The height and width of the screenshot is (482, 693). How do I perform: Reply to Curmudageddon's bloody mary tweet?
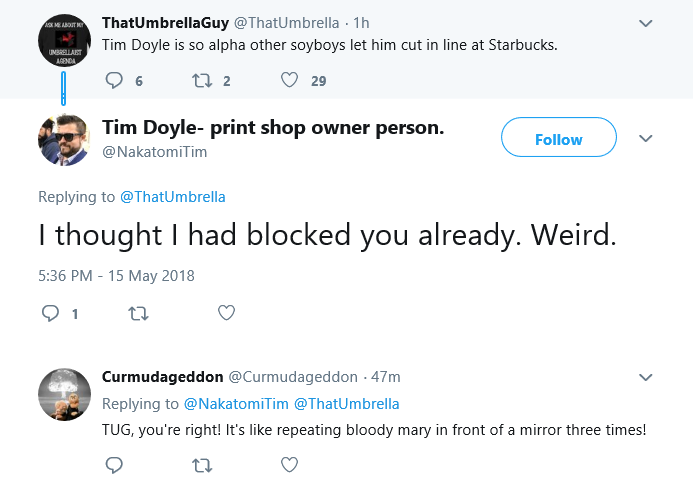pyautogui.click(x=114, y=465)
